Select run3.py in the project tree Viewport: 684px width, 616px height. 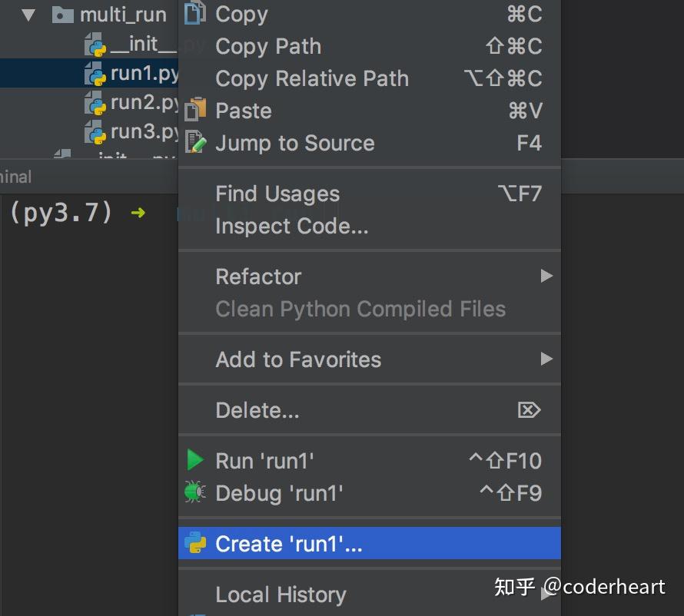pos(144,131)
